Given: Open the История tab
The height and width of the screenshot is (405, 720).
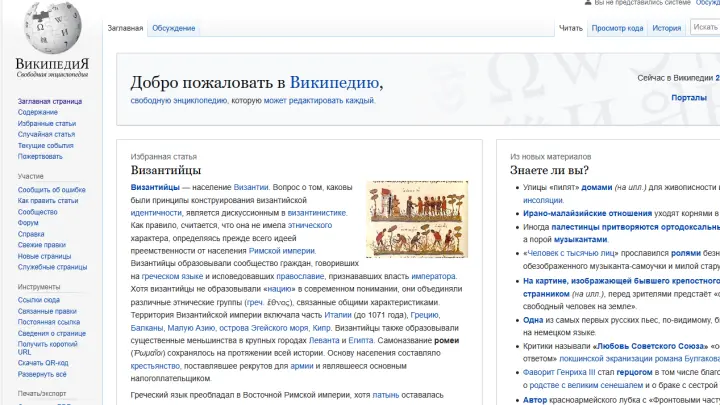Looking at the screenshot, I should [667, 28].
